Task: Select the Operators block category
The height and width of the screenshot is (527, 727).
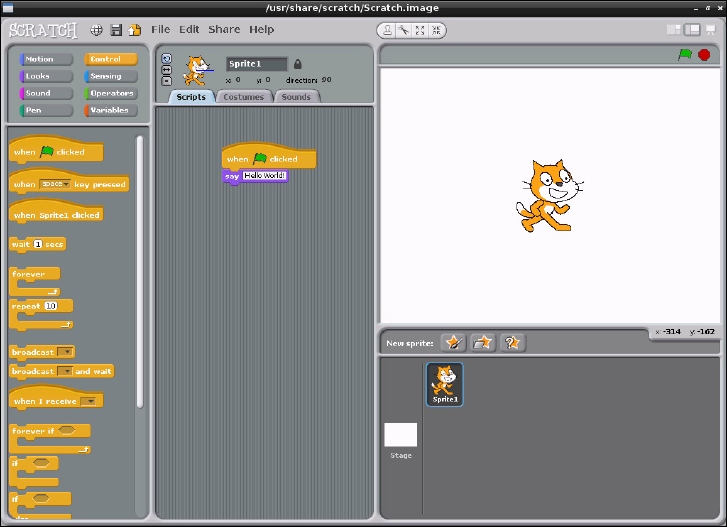Action: (x=111, y=93)
